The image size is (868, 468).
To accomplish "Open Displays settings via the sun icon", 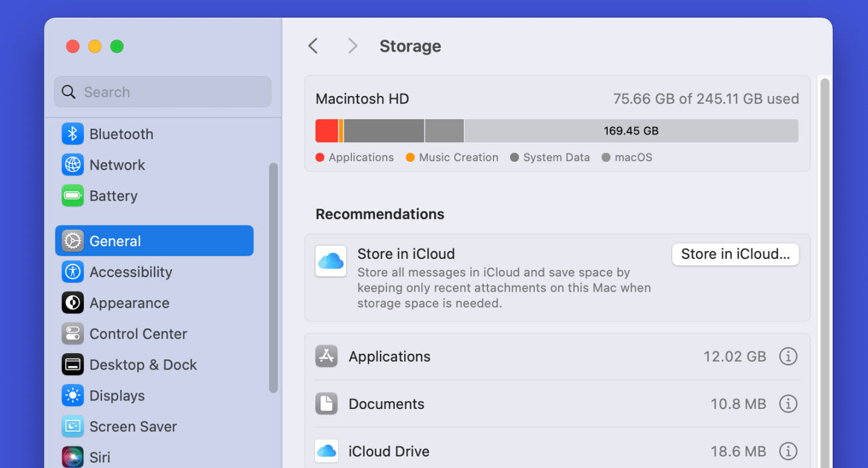I will pos(72,396).
